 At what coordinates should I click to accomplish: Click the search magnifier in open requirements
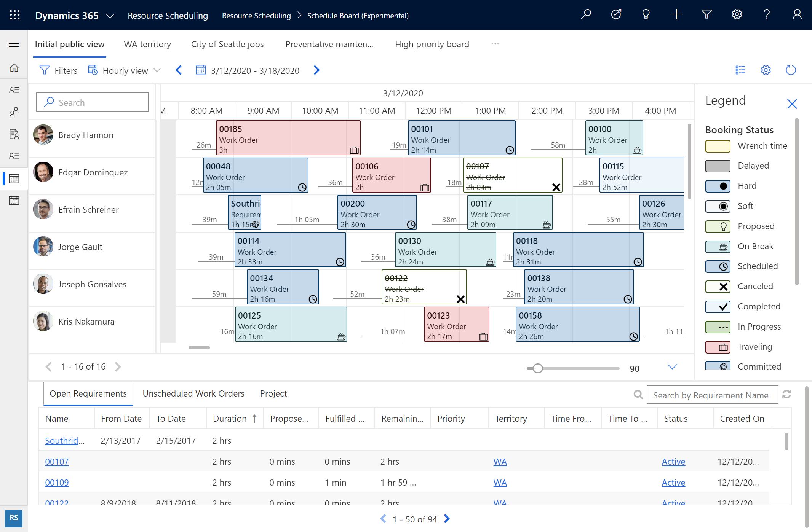[638, 394]
